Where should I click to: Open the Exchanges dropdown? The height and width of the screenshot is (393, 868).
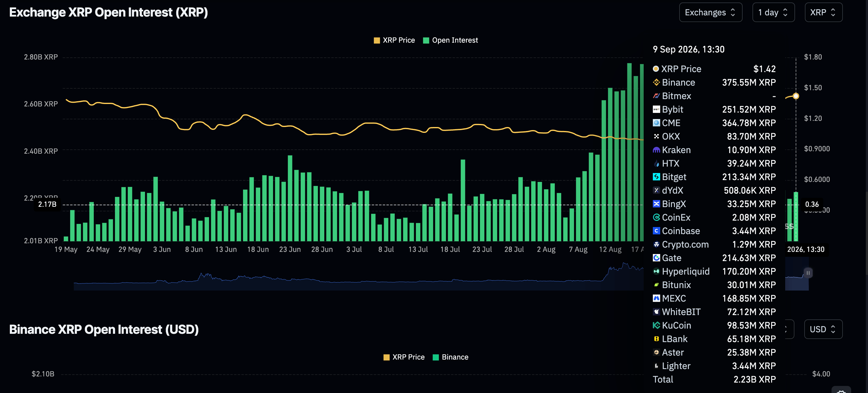click(x=710, y=13)
